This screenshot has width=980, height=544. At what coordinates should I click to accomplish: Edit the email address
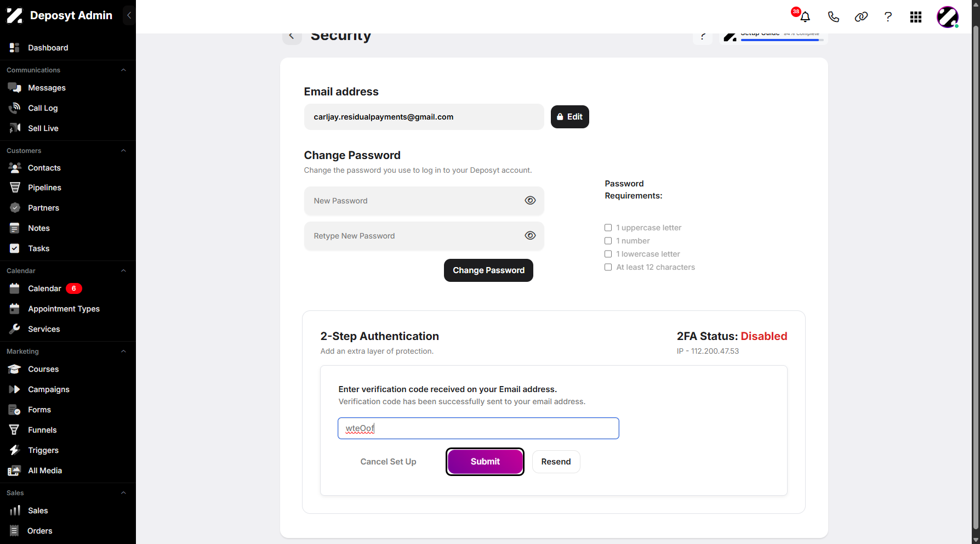pyautogui.click(x=570, y=117)
